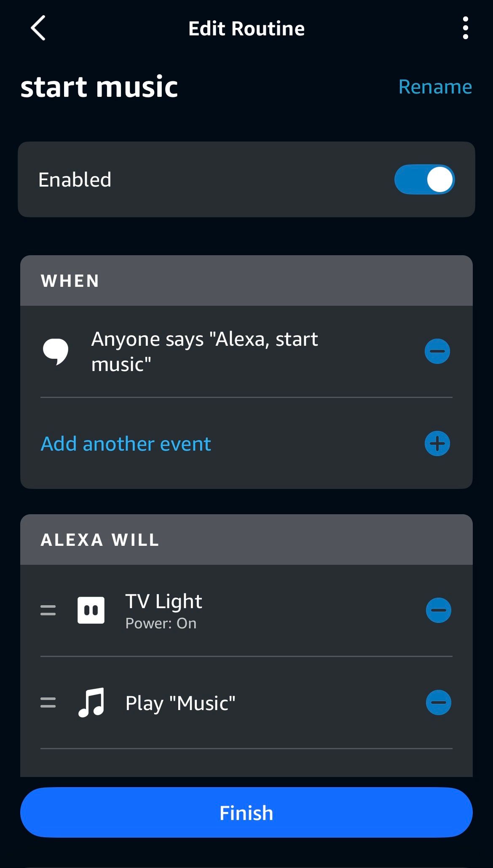The width and height of the screenshot is (493, 868).
Task: Disable the routine with the Enabled toggle
Action: [x=424, y=179]
